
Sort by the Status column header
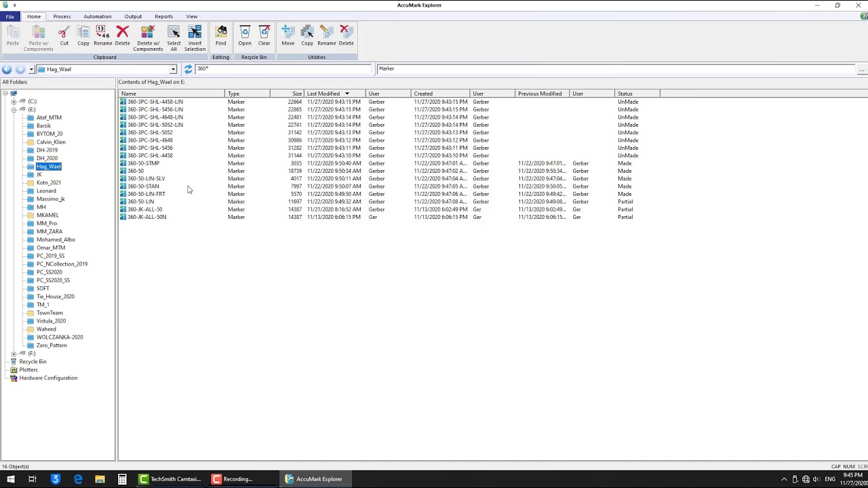(637, 94)
